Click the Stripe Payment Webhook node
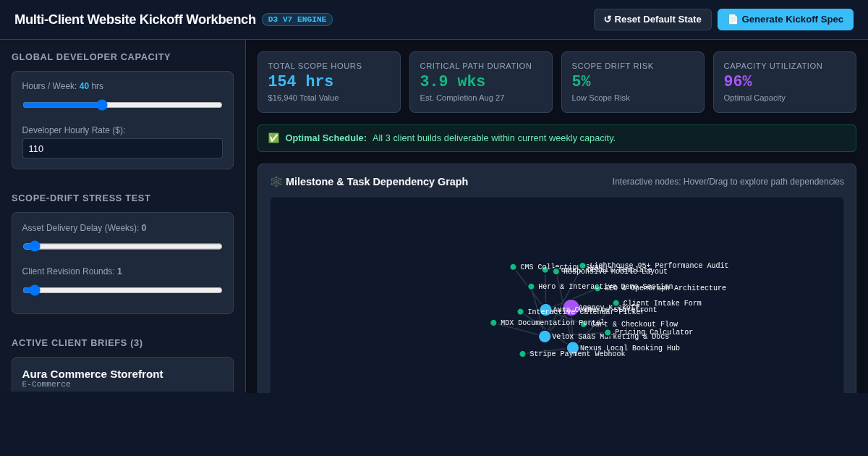Viewport: 868px width, 456px height. 522,354
